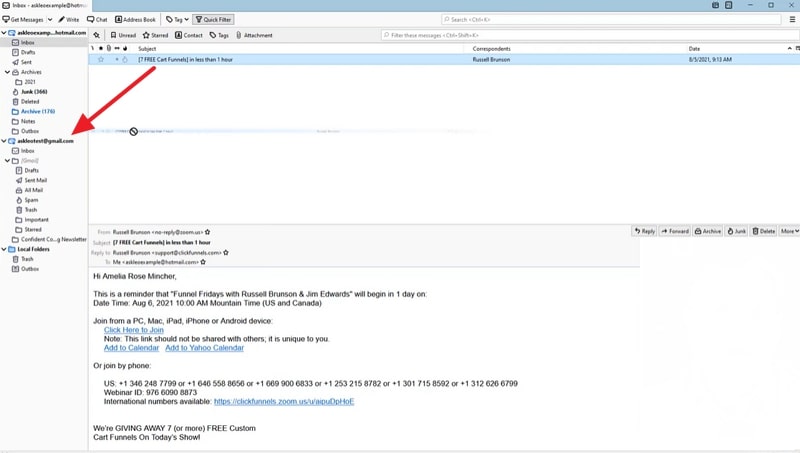Open the hotmail Drafts folder
The image size is (800, 453).
(28, 52)
